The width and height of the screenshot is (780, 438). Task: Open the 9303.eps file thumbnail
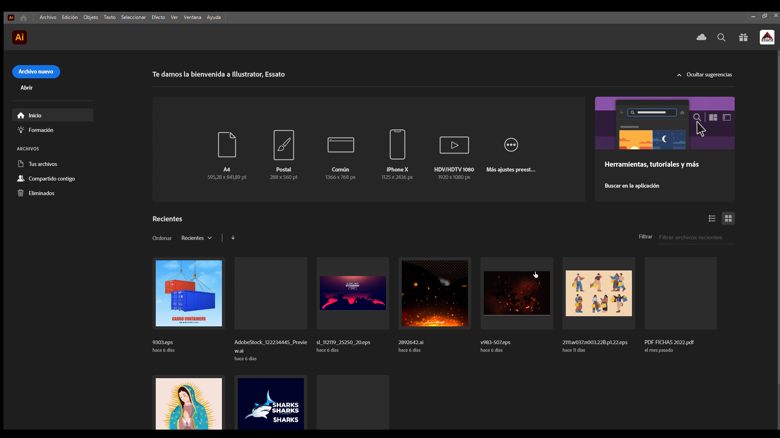point(189,293)
